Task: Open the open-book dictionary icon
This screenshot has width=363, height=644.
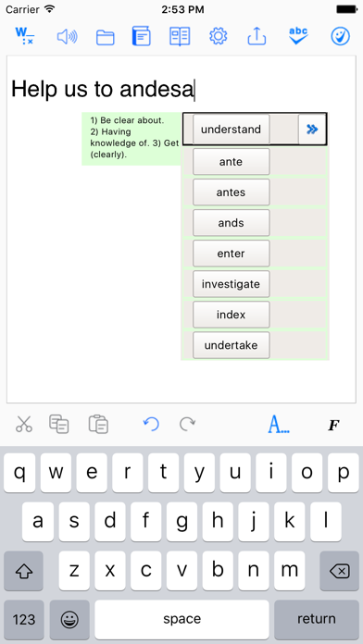Action: [x=180, y=37]
